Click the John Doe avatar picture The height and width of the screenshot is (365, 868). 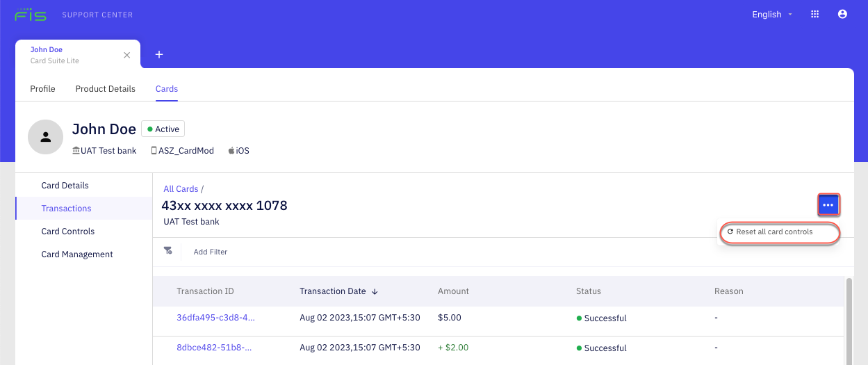pos(45,136)
